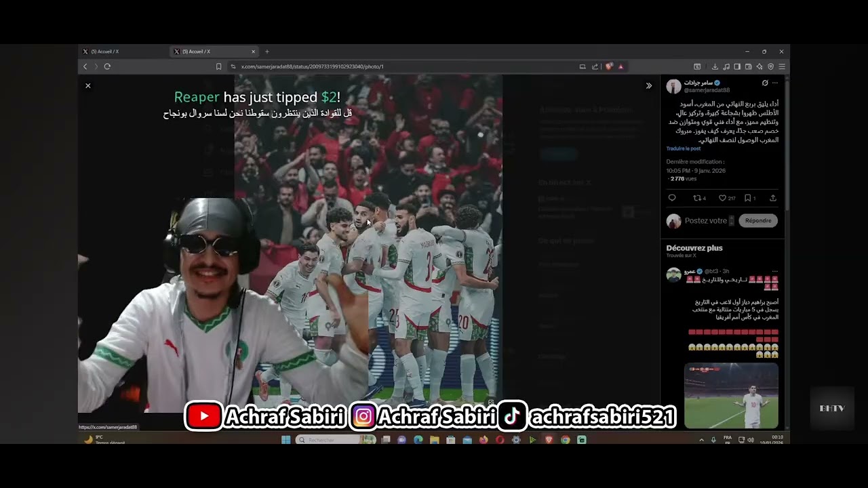The image size is (868, 488).
Task: Open the three-dot menu on عمرو's post
Action: coord(775,271)
